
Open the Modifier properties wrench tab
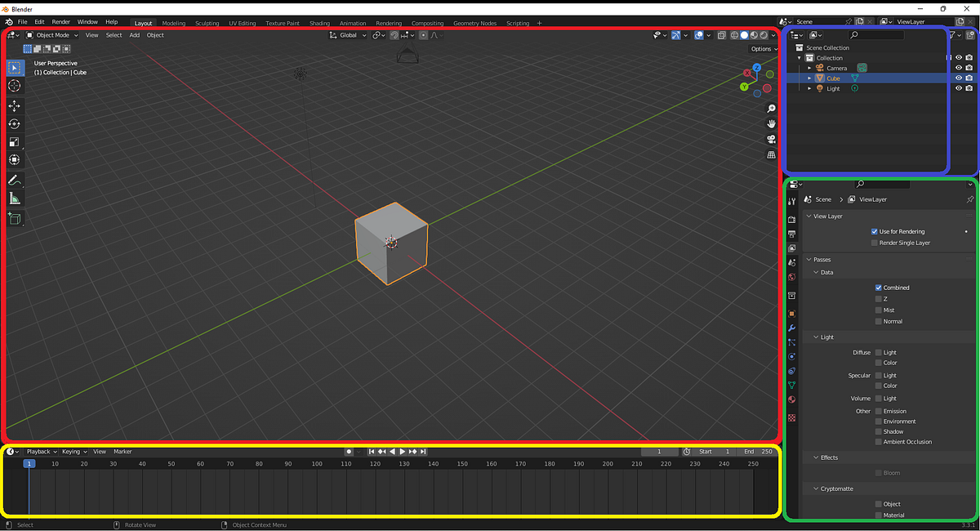[791, 328]
